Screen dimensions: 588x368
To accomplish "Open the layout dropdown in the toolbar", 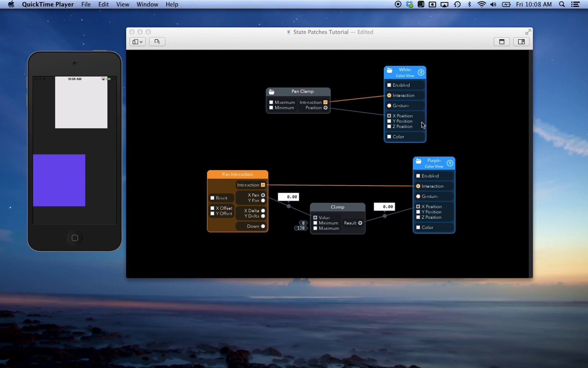I will tap(137, 42).
